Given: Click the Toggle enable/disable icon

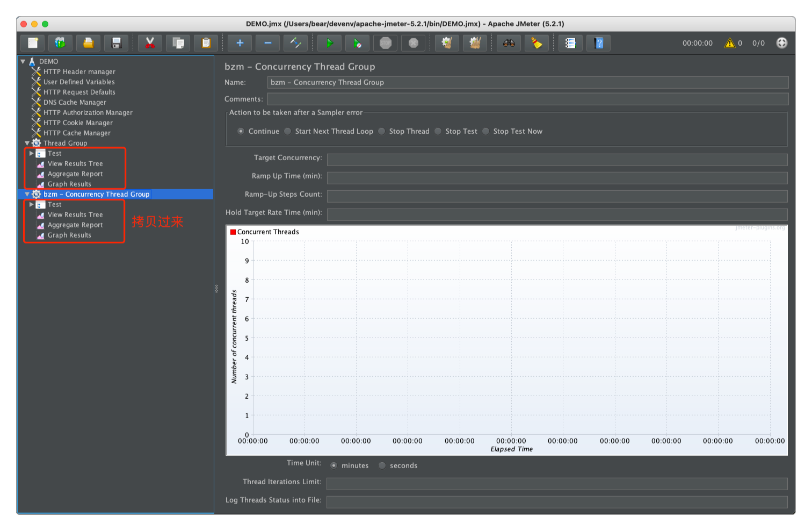Looking at the screenshot, I should (295, 43).
